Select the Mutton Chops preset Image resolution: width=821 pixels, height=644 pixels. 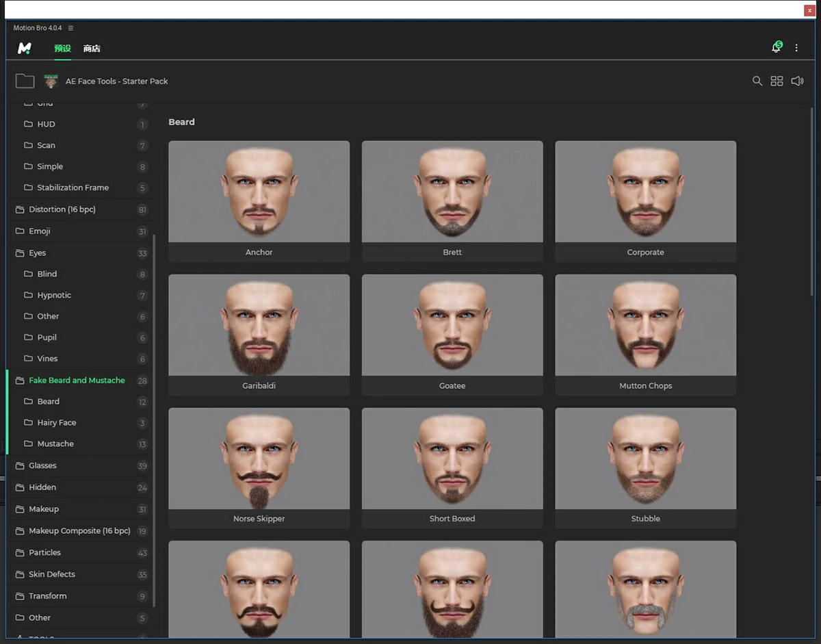[646, 335]
